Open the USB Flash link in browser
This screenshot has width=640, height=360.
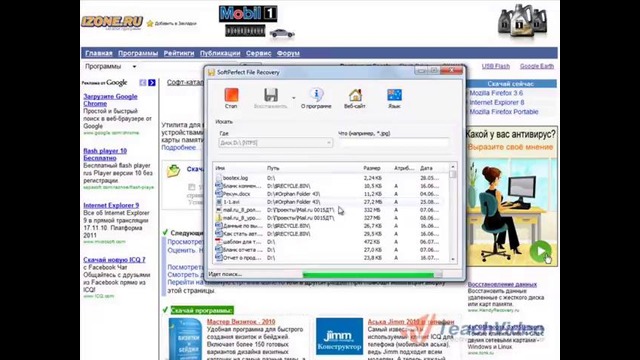(x=496, y=66)
